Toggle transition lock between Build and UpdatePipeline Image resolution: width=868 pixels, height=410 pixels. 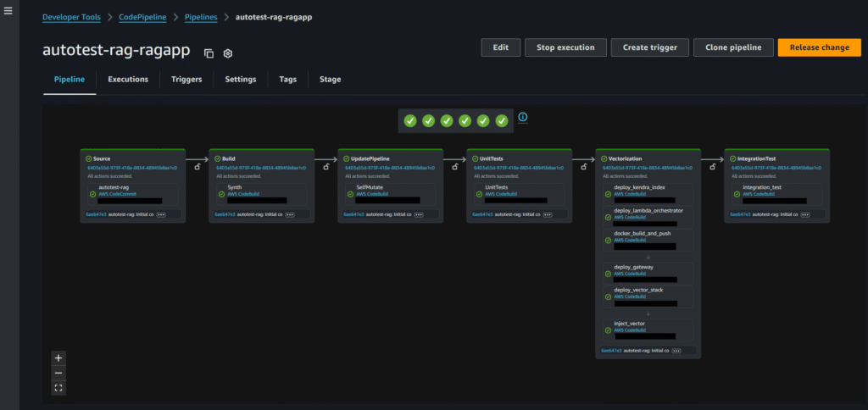[325, 168]
